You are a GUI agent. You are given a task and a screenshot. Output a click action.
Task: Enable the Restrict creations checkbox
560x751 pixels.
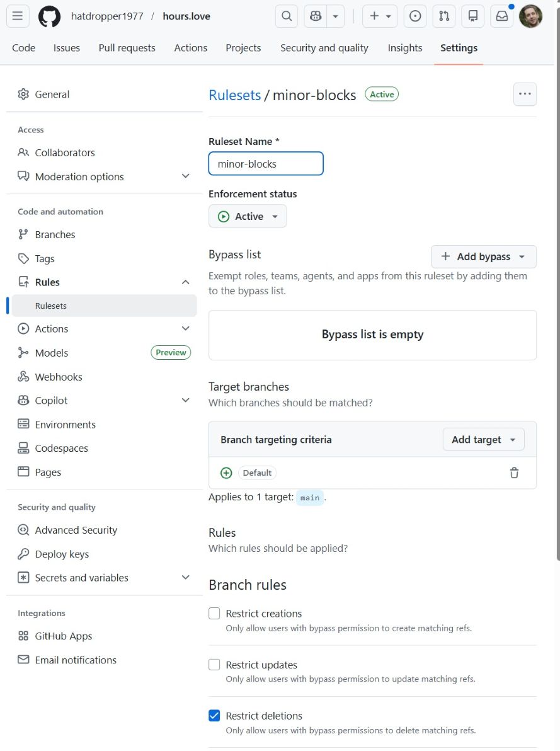pos(214,613)
